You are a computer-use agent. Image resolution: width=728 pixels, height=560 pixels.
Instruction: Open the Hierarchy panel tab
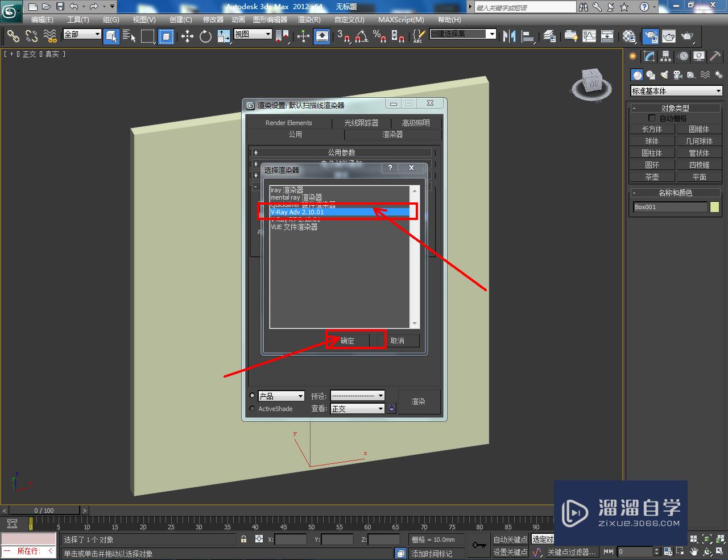pyautogui.click(x=666, y=56)
